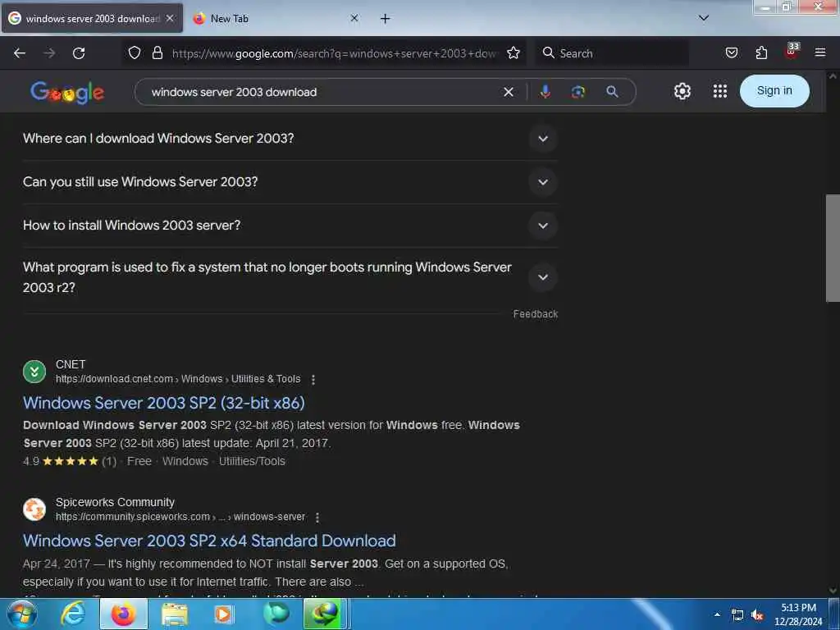Click the Firefox address bar URL
This screenshot has width=840, height=630.
point(334,53)
